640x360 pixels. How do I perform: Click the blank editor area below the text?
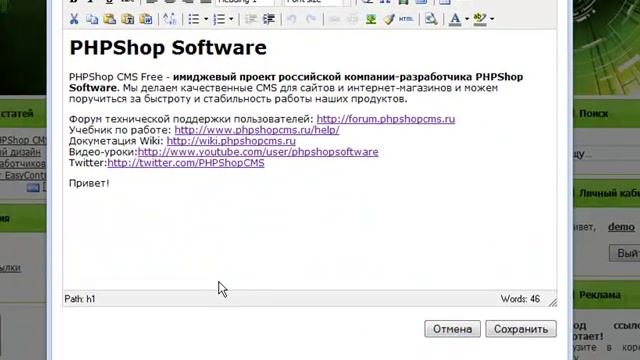click(310, 239)
